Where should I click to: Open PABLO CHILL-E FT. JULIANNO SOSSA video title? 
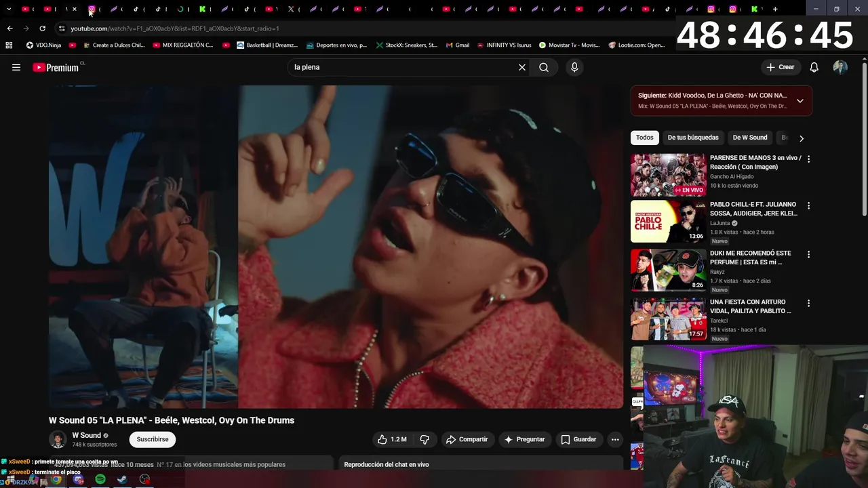[x=753, y=209]
